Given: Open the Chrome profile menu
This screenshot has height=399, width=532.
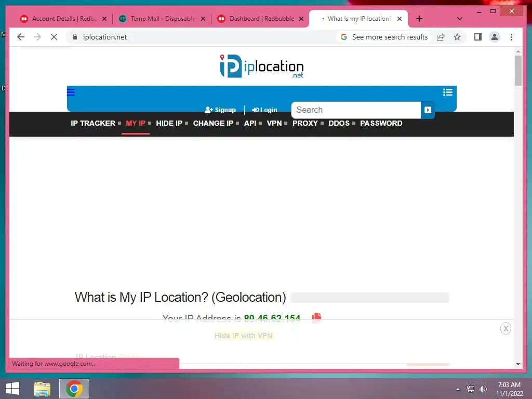Looking at the screenshot, I should tap(495, 37).
